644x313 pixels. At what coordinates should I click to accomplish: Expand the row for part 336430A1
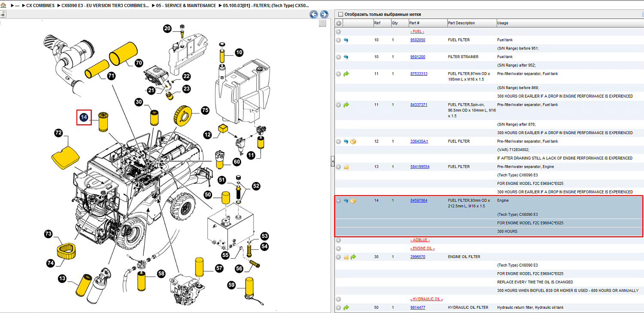338,141
